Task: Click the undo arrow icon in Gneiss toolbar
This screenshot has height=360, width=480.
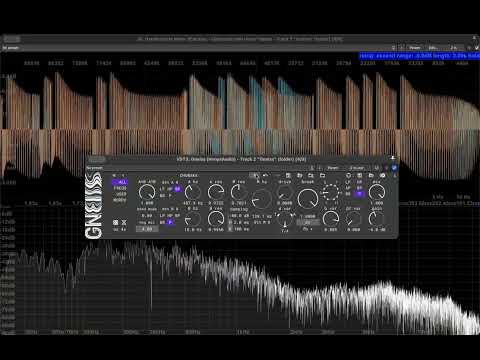Action: (265, 175)
